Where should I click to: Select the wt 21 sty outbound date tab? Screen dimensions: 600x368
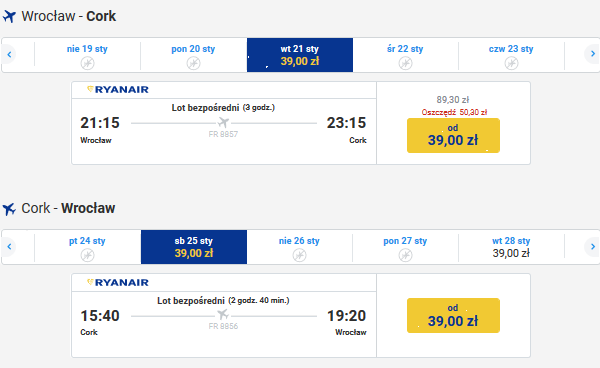300,55
